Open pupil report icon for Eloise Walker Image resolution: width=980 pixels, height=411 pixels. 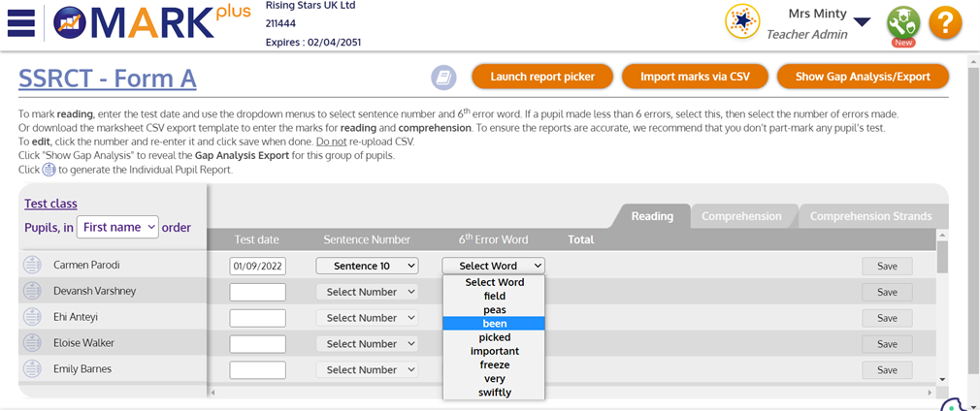point(32,343)
